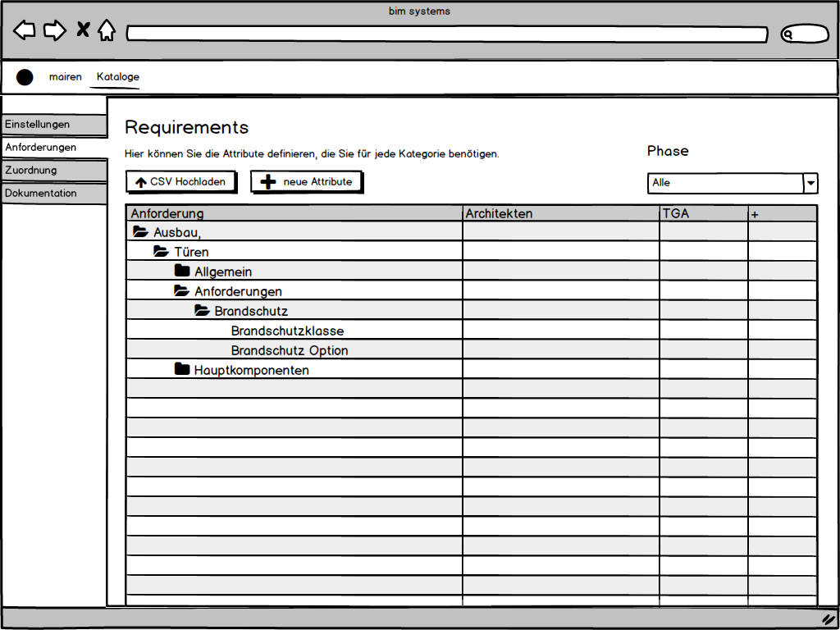The height and width of the screenshot is (630, 840).
Task: Open the Kataloge tab
Action: click(x=117, y=77)
